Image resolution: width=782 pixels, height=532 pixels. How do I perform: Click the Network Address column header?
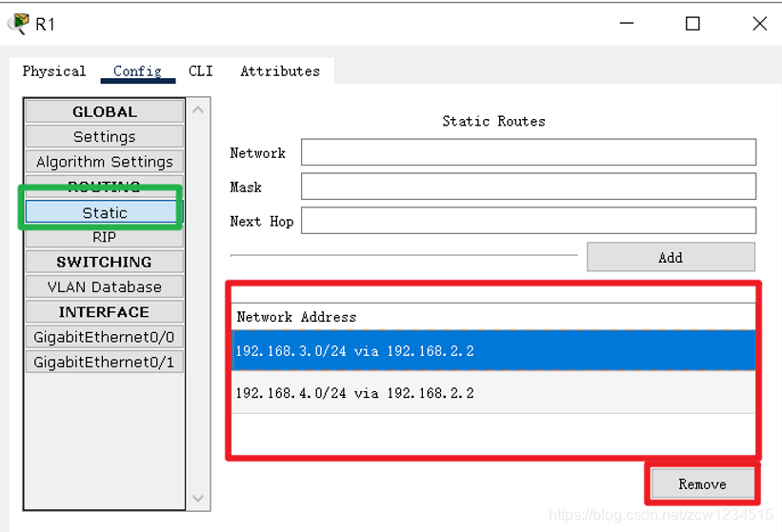pos(493,317)
